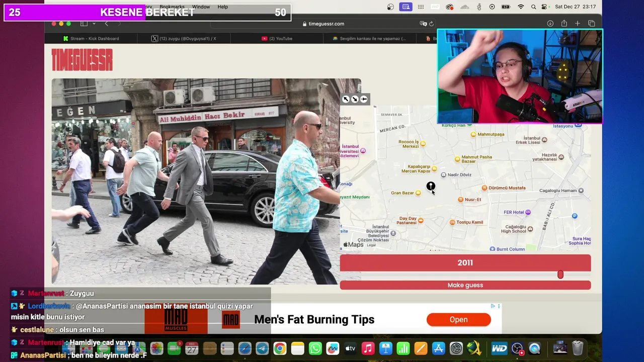The image size is (644, 362).
Task: Click the Legal link on map
Action: pos(371,245)
